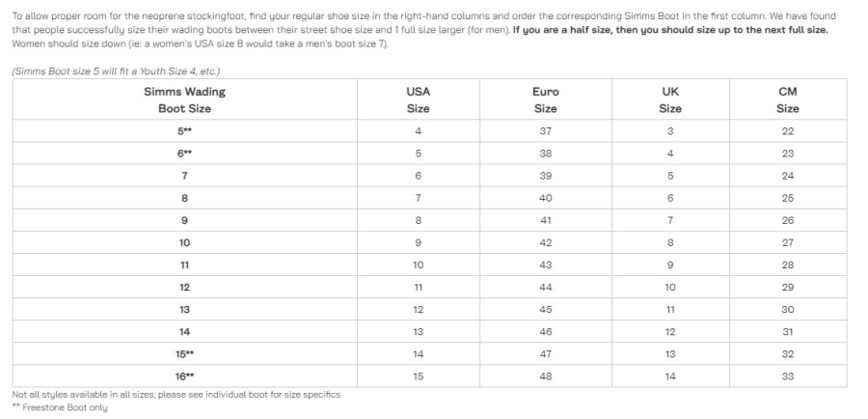This screenshot has height=419, width=868.
Task: Click Euro size 45 cell
Action: tap(545, 309)
